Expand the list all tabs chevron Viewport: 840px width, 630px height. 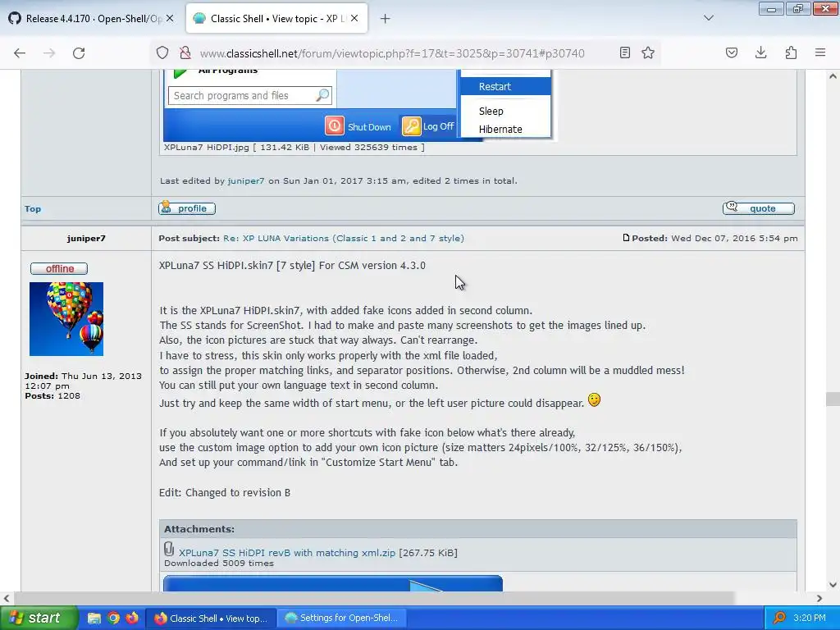point(708,18)
